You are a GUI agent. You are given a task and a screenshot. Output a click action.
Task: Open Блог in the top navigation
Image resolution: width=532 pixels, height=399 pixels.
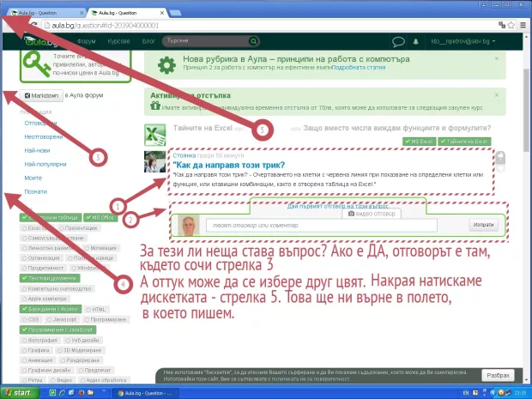pyautogui.click(x=148, y=41)
